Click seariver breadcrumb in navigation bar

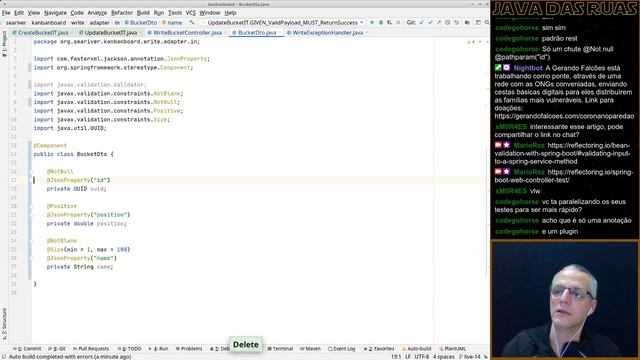pos(16,22)
